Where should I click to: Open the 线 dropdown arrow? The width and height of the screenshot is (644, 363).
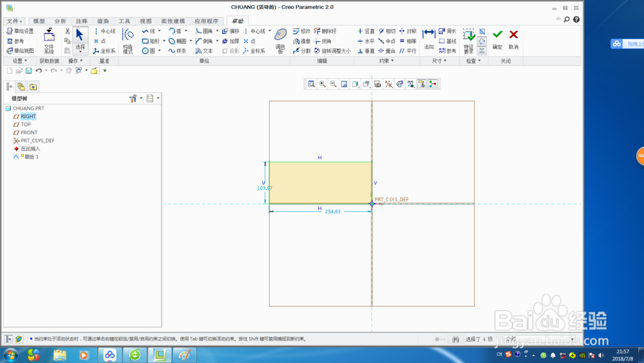[159, 31]
